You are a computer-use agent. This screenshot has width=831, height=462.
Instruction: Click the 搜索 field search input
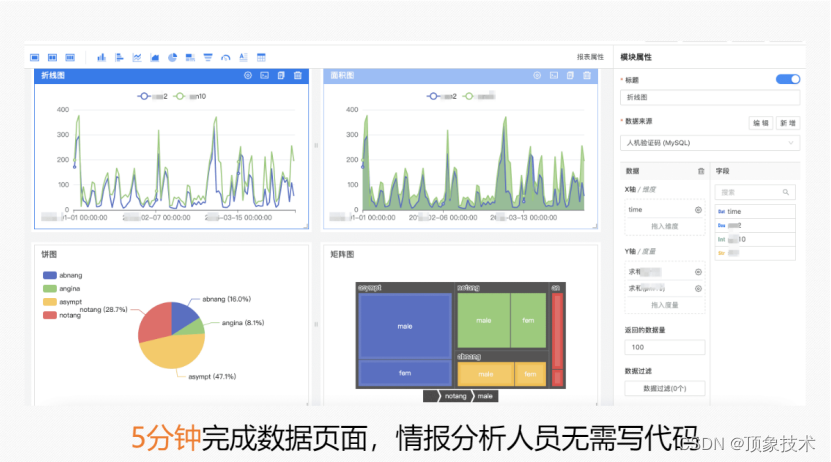pyautogui.click(x=755, y=192)
